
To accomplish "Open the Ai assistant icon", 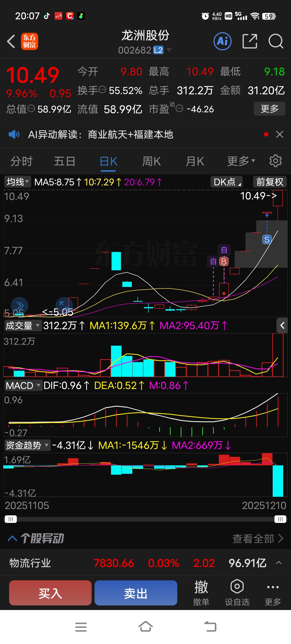I will [x=223, y=41].
